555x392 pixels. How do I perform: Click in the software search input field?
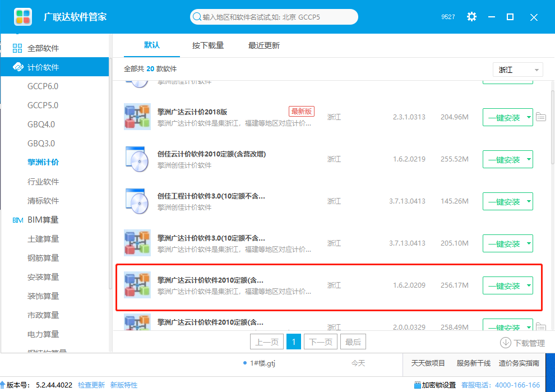click(x=274, y=17)
